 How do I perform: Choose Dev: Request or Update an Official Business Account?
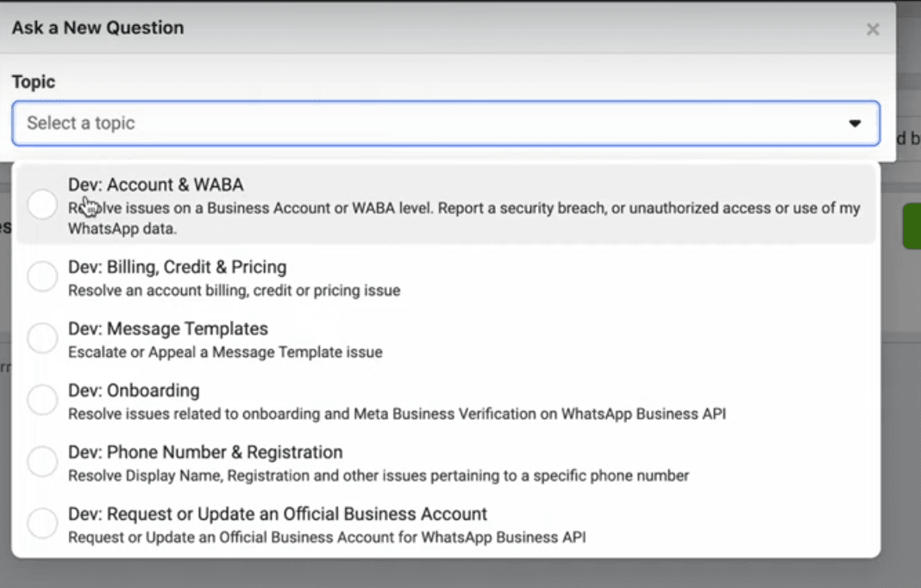278,514
